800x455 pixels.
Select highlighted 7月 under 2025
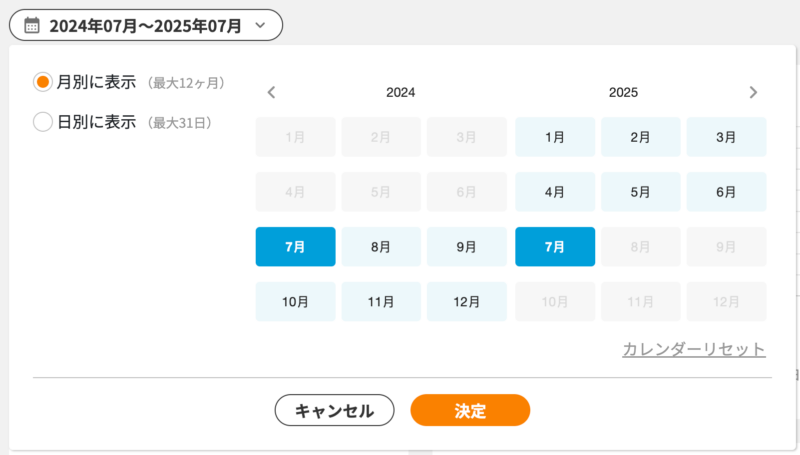[555, 246]
